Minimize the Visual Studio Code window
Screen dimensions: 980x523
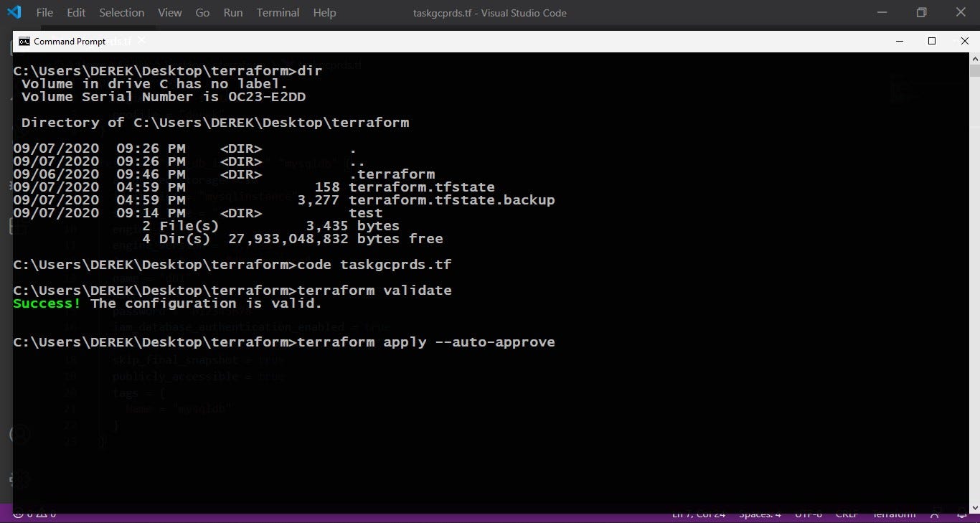(x=882, y=12)
